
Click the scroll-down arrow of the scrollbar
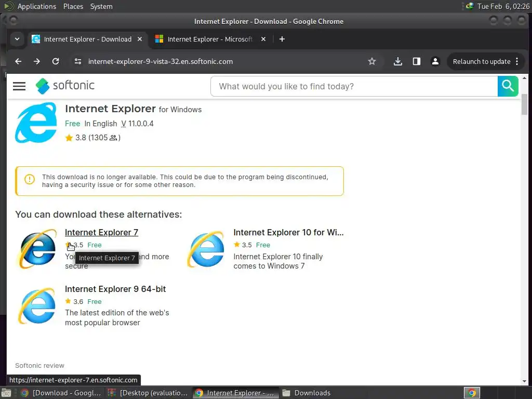(x=524, y=381)
